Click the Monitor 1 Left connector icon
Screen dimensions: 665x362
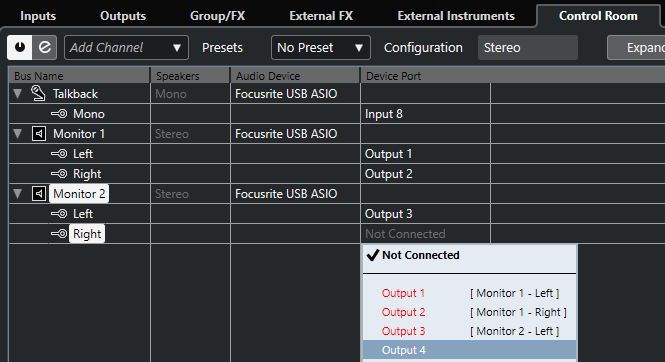coord(59,153)
